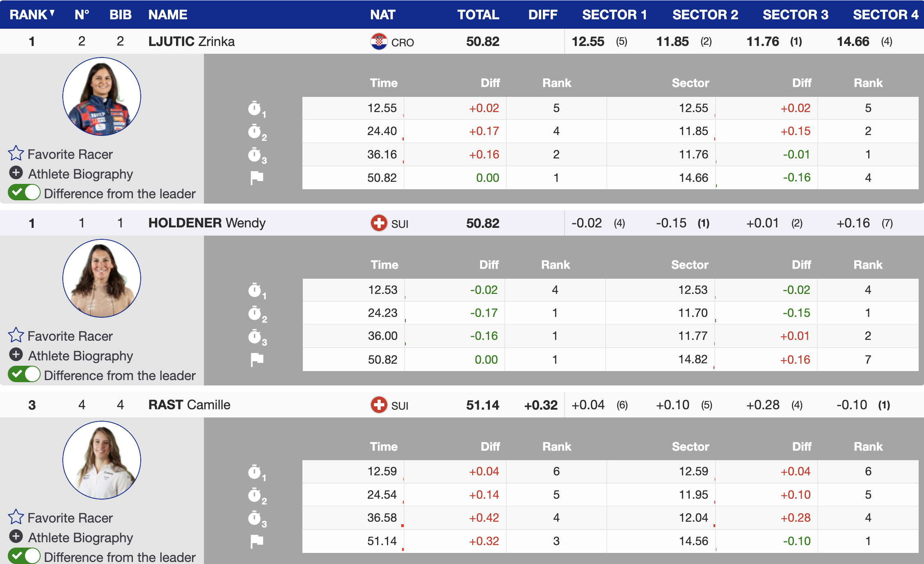Click the Croatia flag icon

click(379, 41)
